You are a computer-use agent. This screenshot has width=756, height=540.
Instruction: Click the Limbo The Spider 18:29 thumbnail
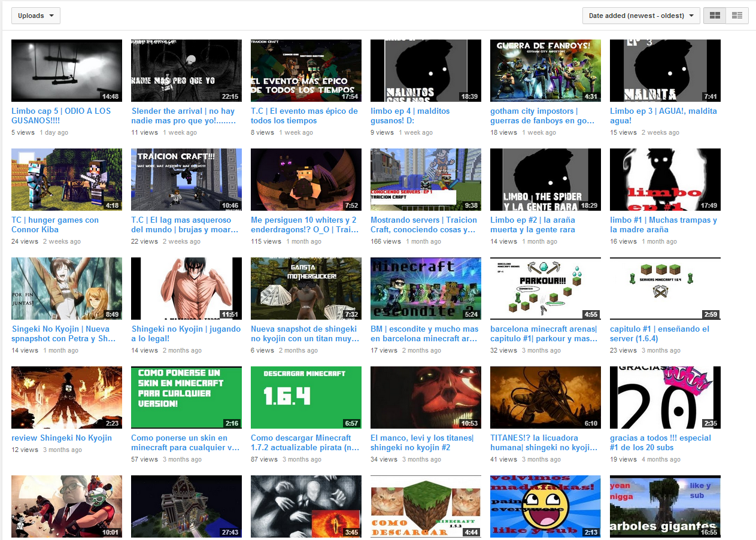(545, 180)
